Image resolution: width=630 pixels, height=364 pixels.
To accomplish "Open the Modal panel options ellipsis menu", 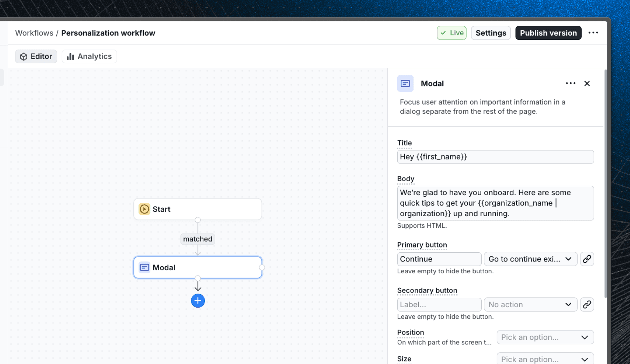I will pos(570,83).
